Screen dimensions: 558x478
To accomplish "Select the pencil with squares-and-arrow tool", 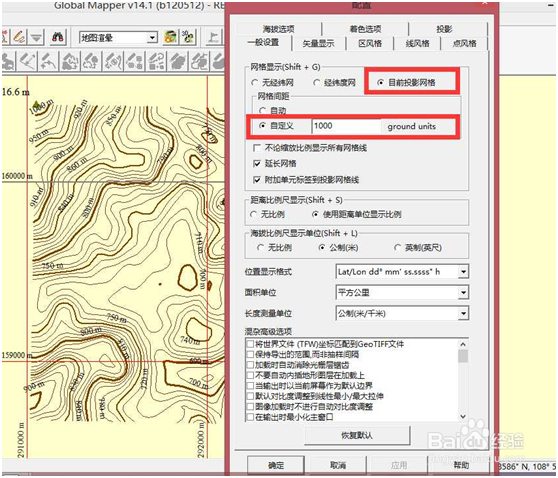I will pyautogui.click(x=157, y=61).
